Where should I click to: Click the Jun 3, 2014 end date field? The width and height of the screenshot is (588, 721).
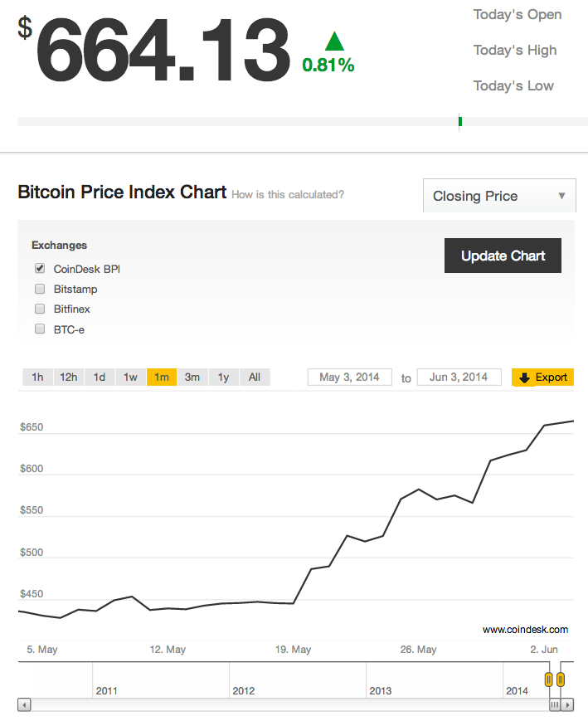click(x=459, y=378)
